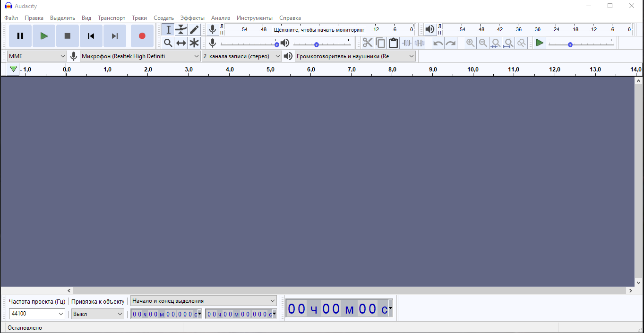Click the Остановлено status bar text
This screenshot has width=644, height=333.
tap(25, 328)
